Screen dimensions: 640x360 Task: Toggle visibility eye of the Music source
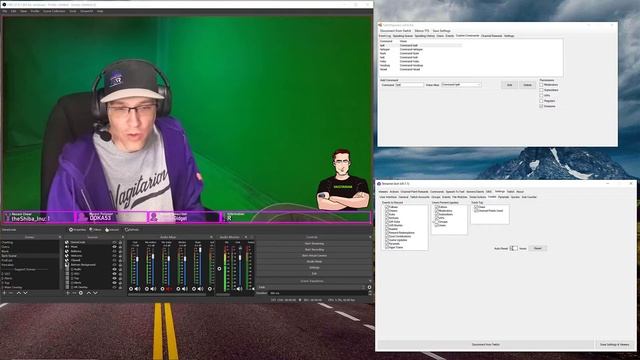tap(114, 247)
